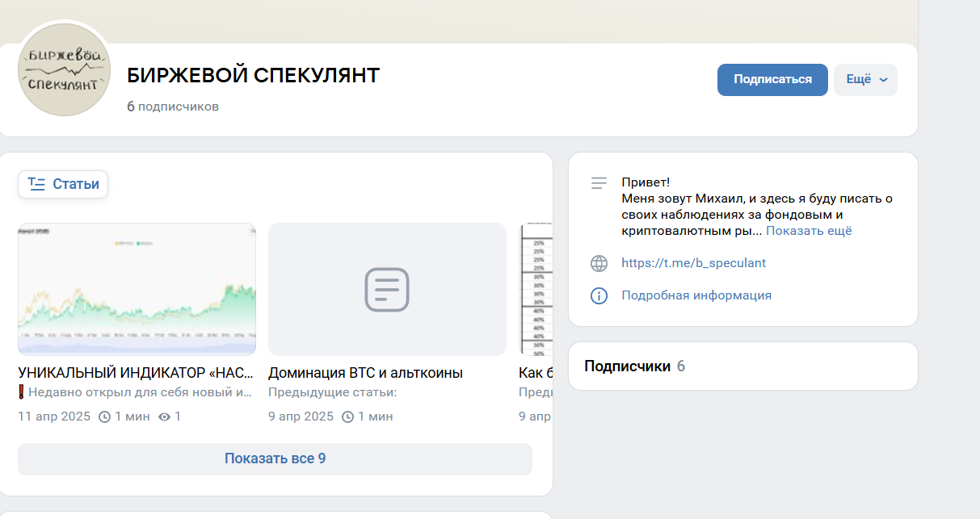Click the Показать все 9 button
The height and width of the screenshot is (519, 980).
click(275, 458)
